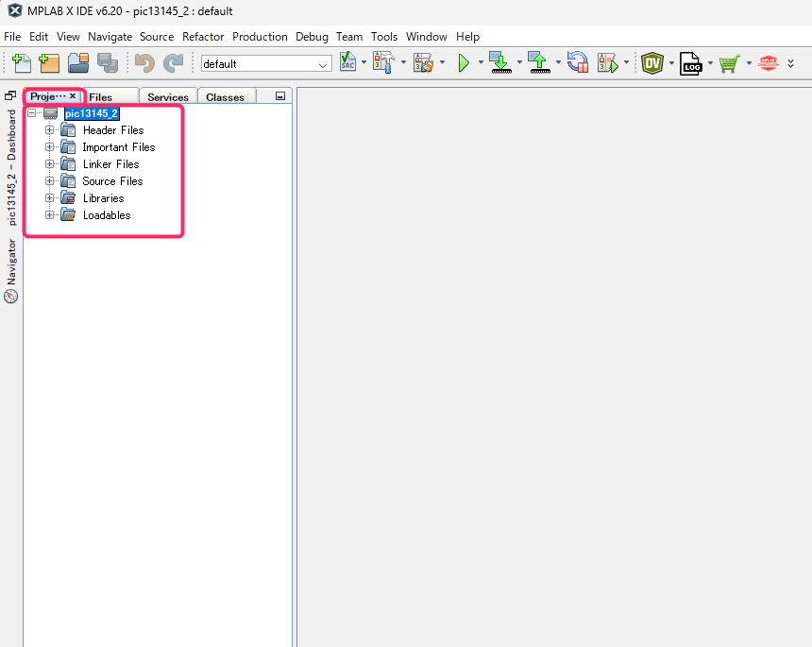The width and height of the screenshot is (812, 647).
Task: Click the Make and Program Device icon
Action: point(499,63)
